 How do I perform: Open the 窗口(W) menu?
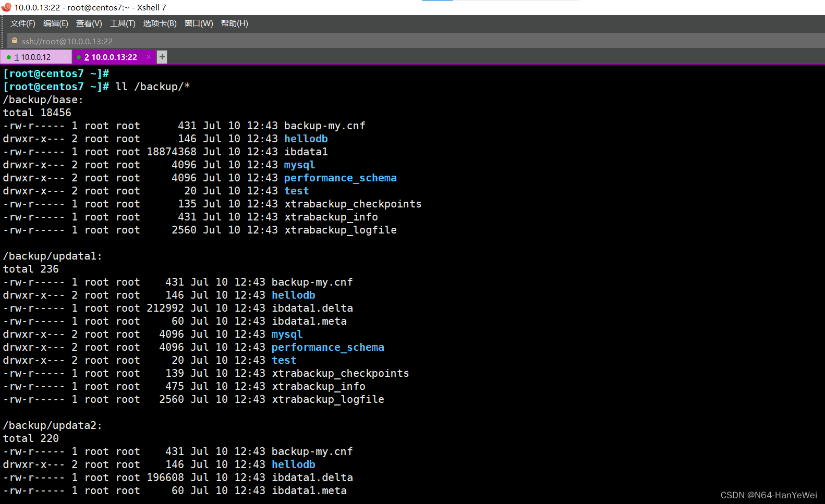(x=199, y=23)
